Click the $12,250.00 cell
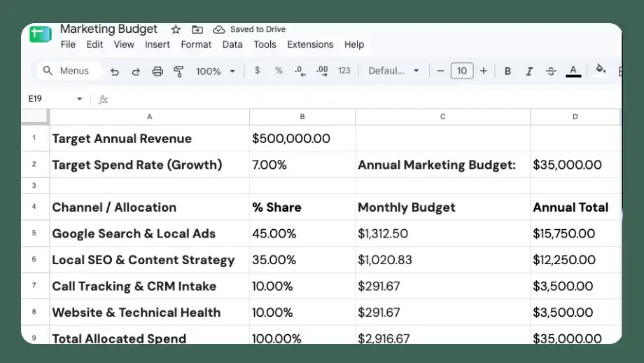 575,260
